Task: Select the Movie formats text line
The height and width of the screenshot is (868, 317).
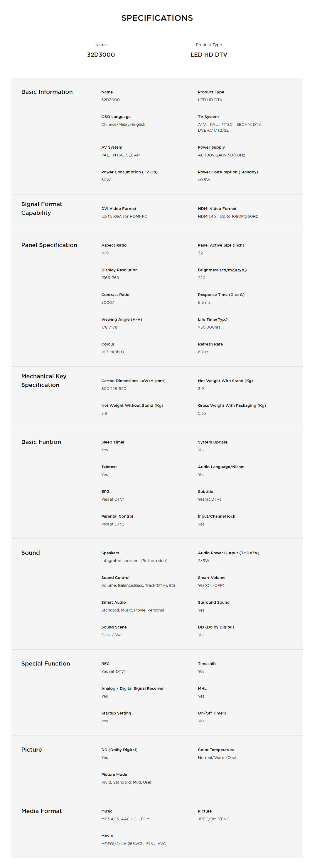Action: [x=133, y=843]
